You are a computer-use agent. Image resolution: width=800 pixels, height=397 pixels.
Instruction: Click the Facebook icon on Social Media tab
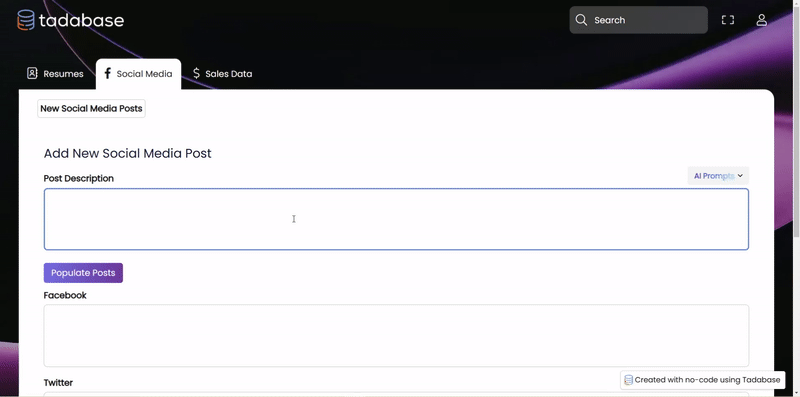click(x=107, y=73)
